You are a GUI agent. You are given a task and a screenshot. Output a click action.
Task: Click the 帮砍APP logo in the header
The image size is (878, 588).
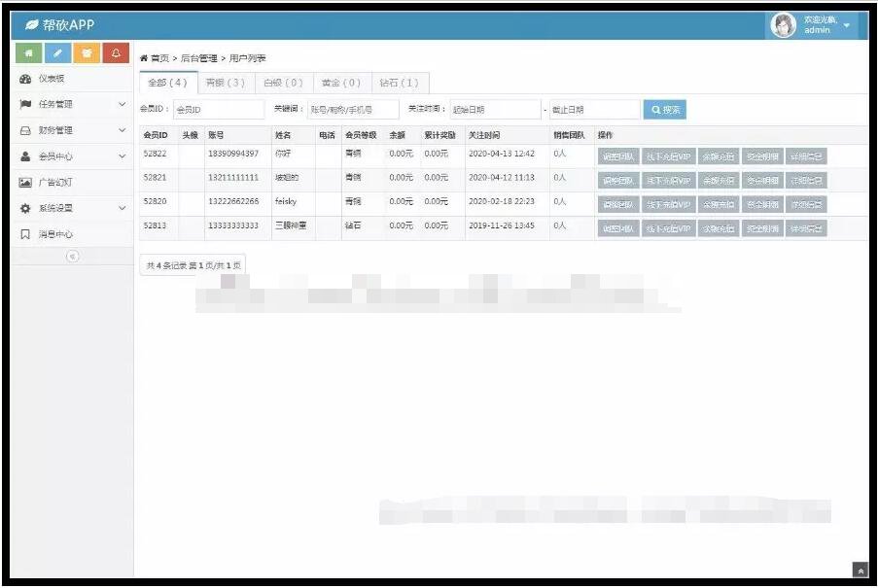click(60, 25)
